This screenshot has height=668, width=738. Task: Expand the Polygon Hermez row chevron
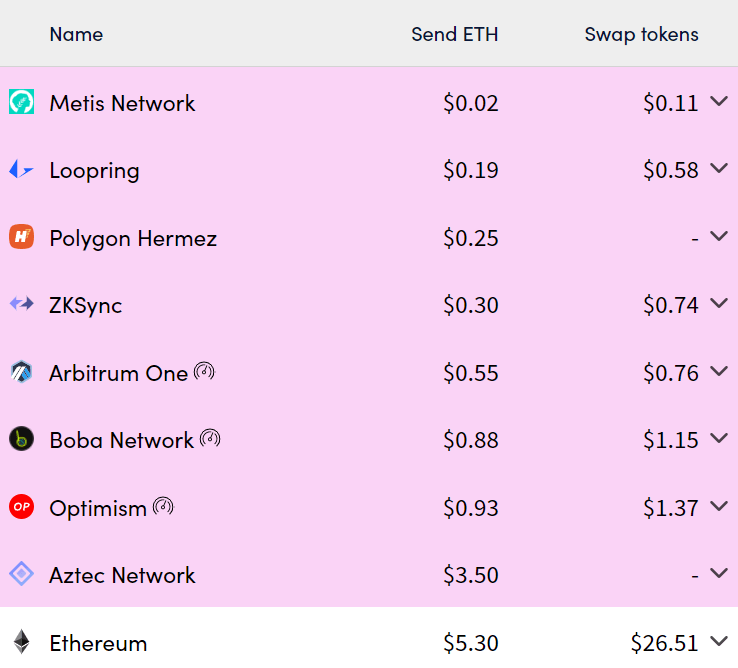coord(719,236)
